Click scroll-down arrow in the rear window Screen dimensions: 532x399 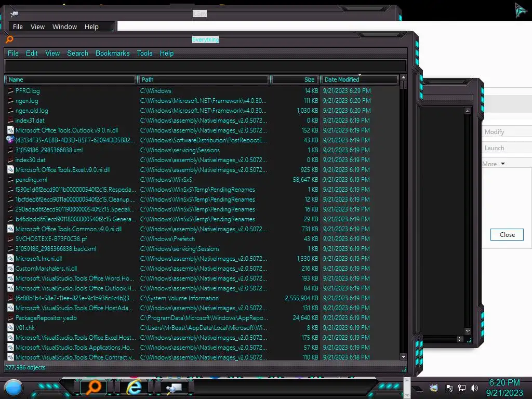pos(468,331)
